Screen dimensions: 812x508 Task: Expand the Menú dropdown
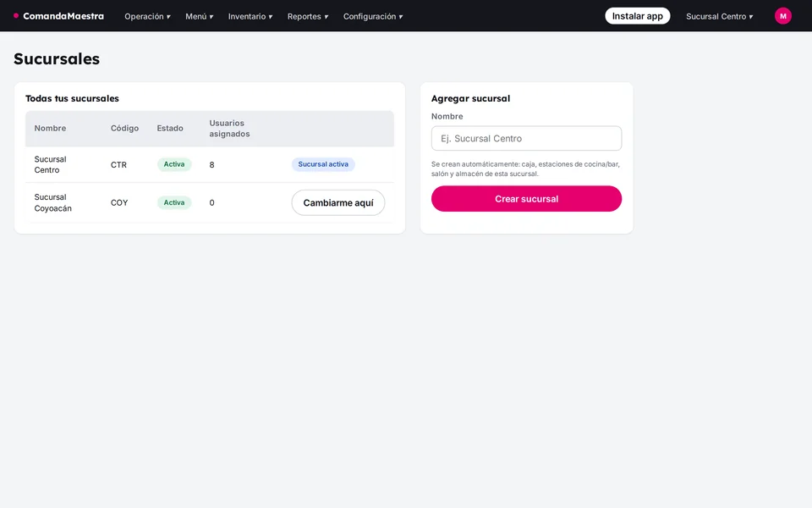[x=200, y=16]
